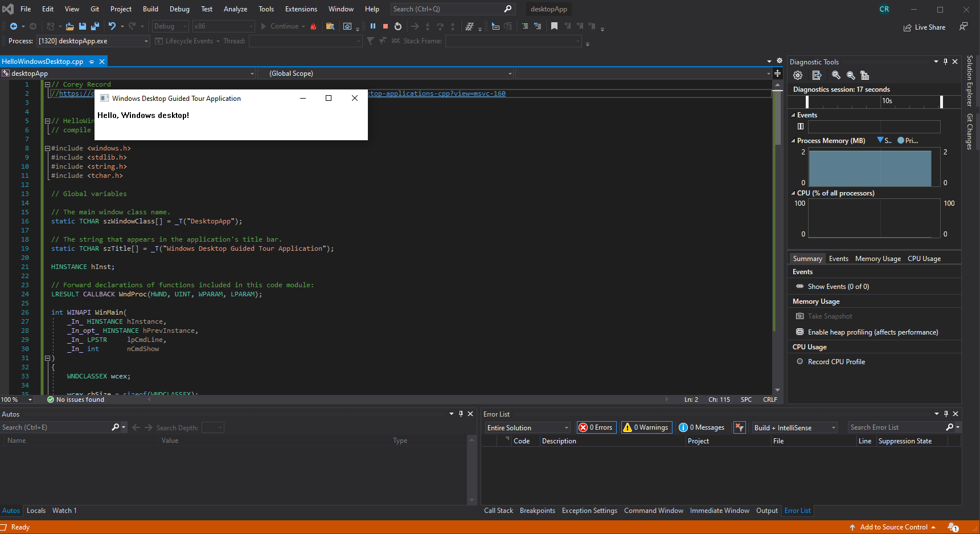Click the Send Feedback icon
Screen dimensions: 980x534
click(963, 27)
